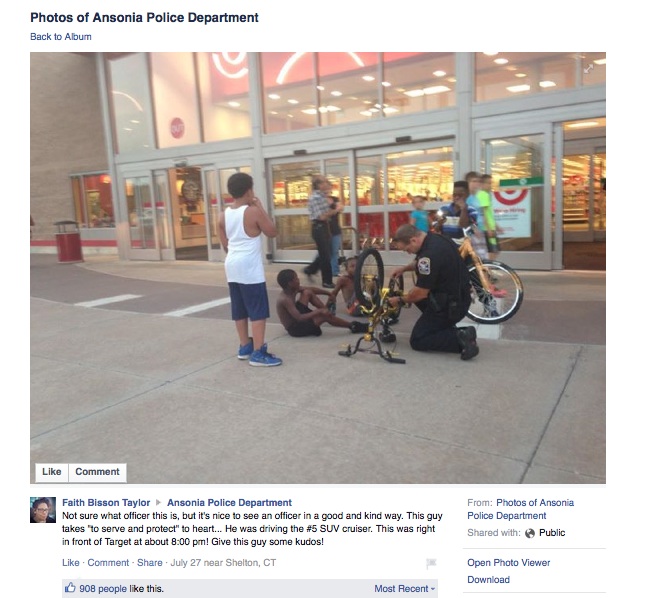
Task: Expand the Most Recent sort dropdown
Action: [405, 589]
